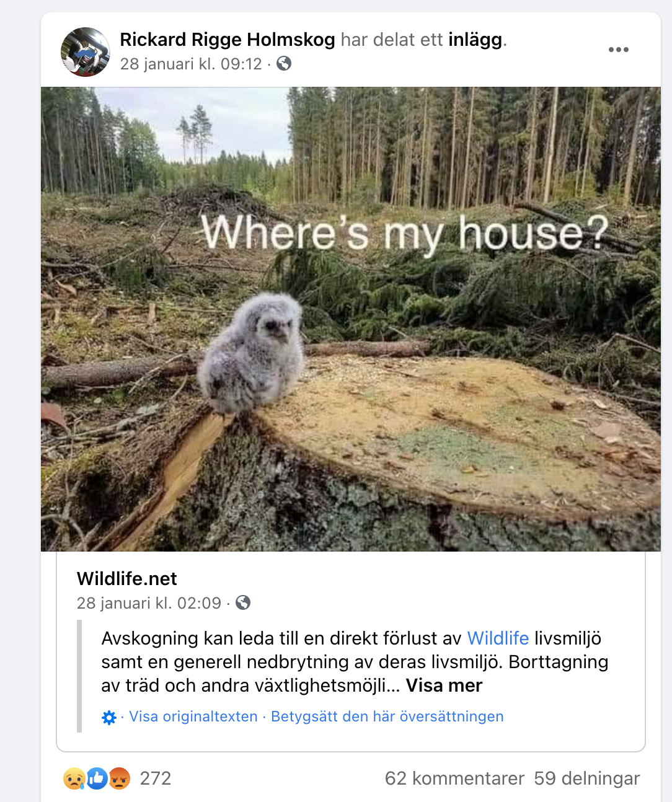Expand the post text with "Visa mer"
Image resolution: width=672 pixels, height=802 pixels.
[x=444, y=685]
